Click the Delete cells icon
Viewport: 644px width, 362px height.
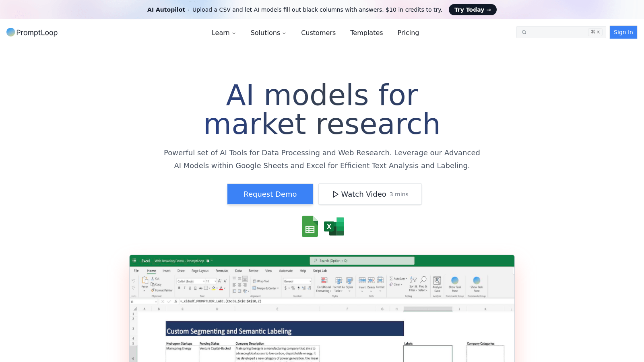click(371, 280)
